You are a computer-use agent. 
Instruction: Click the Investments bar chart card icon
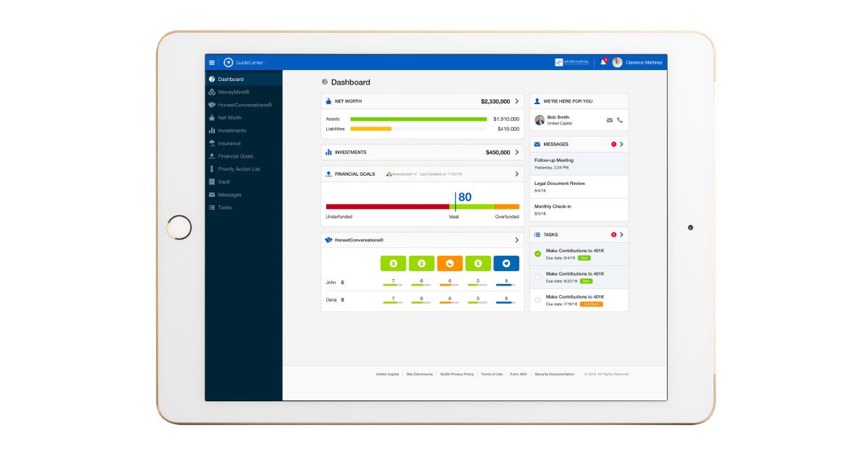tap(328, 153)
